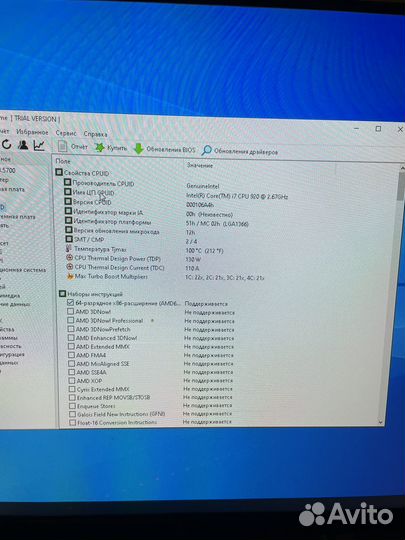The width and height of the screenshot is (405, 540).
Task: Select icon beside Имя ЦП CPUID row
Action: click(x=68, y=192)
